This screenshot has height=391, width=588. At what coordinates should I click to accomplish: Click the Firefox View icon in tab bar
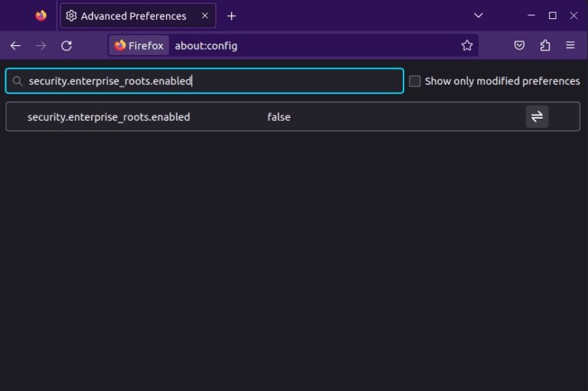coord(41,15)
